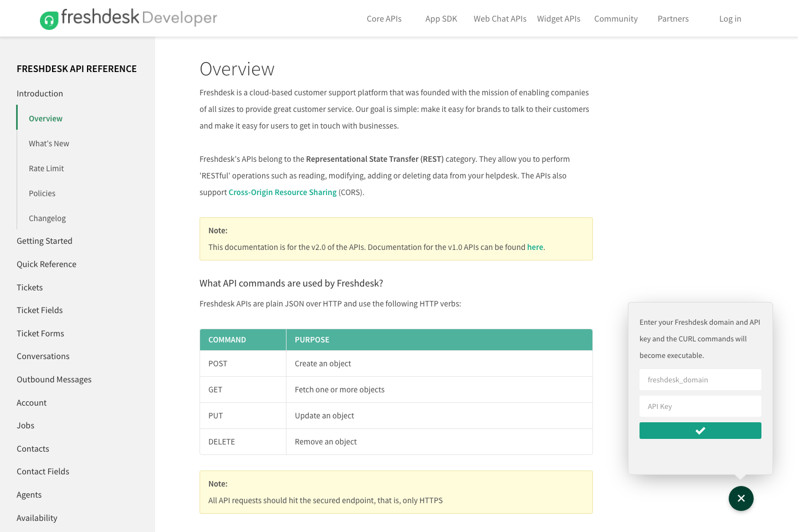The width and height of the screenshot is (798, 532).
Task: Dismiss the API key popup via X icon
Action: coord(741,498)
